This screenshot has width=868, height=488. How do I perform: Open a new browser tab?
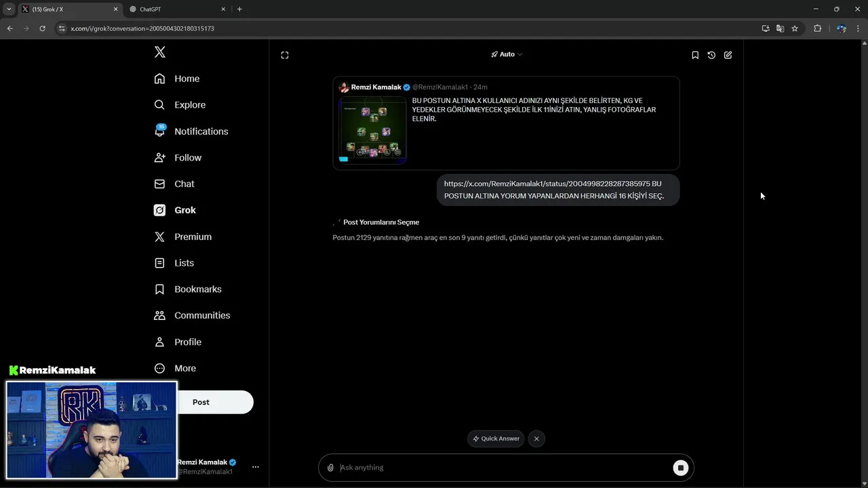239,9
